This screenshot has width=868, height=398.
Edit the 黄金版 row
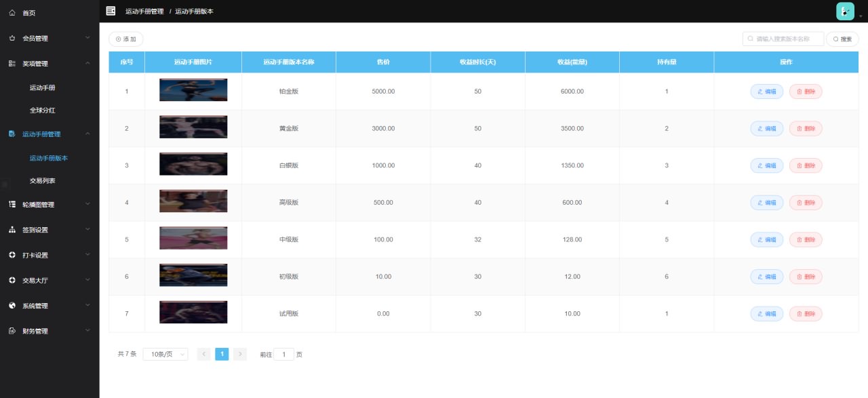click(x=766, y=128)
